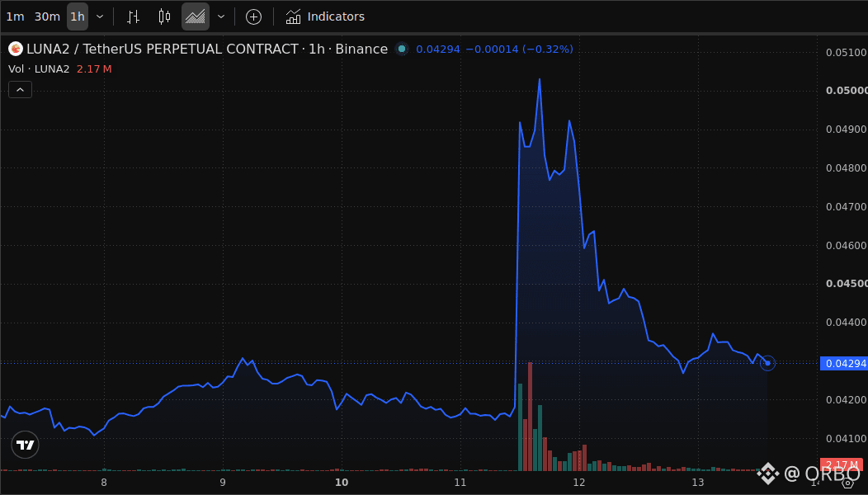Open the timeframe interval dropdown
868x495 pixels.
pos(100,16)
